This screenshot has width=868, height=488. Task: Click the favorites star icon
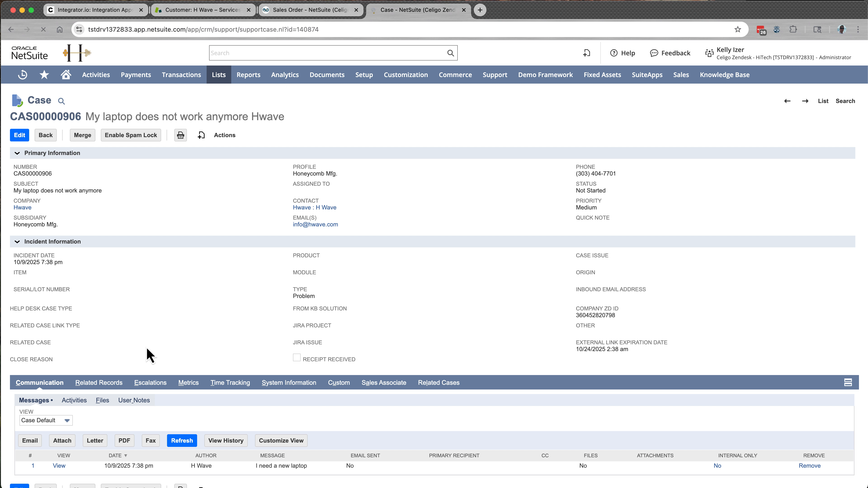click(x=44, y=74)
